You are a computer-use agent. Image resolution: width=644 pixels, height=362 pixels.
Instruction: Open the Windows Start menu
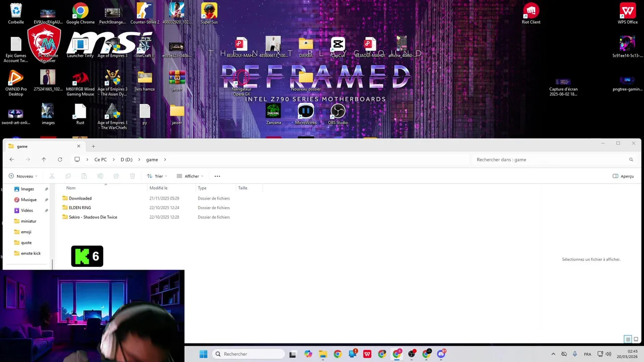[203, 354]
